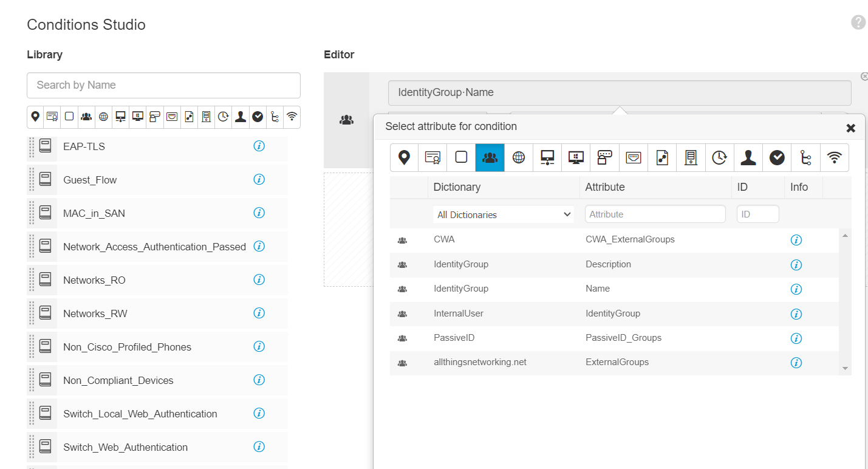Toggle the empty square filter in Library toolbar
This screenshot has width=868, height=469.
pos(69,117)
